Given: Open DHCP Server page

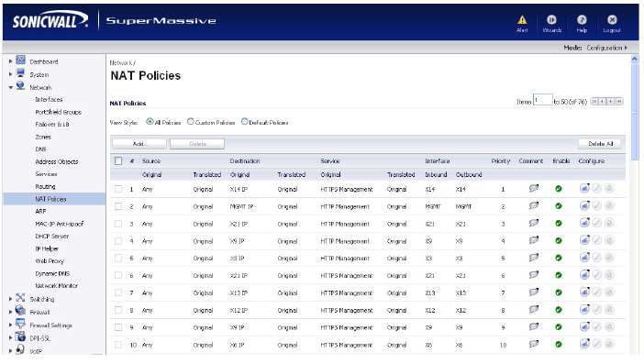Looking at the screenshot, I should click(52, 236).
